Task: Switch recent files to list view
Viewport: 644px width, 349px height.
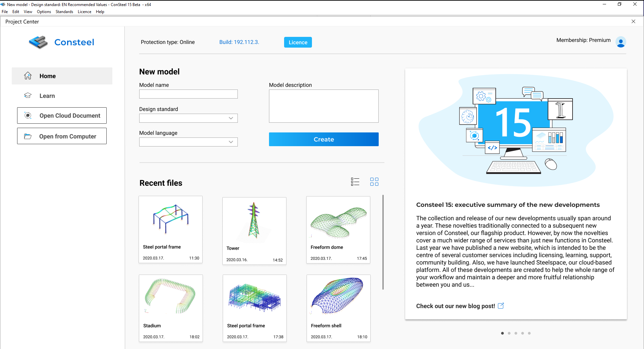Action: (x=355, y=182)
